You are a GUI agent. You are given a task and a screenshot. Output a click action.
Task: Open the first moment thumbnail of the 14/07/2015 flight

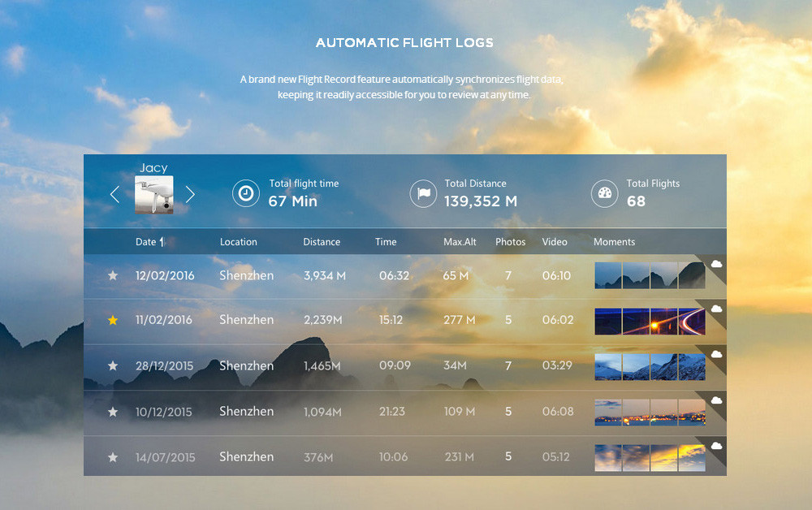click(608, 457)
